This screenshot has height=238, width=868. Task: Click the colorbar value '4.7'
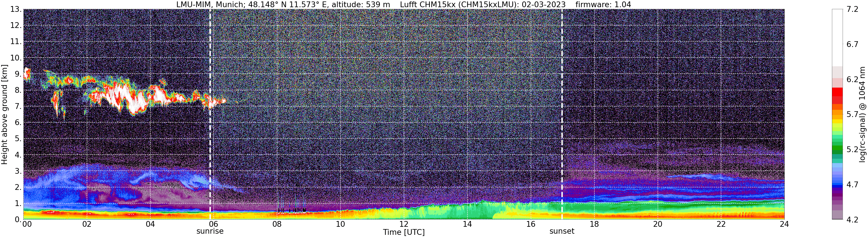(x=852, y=184)
